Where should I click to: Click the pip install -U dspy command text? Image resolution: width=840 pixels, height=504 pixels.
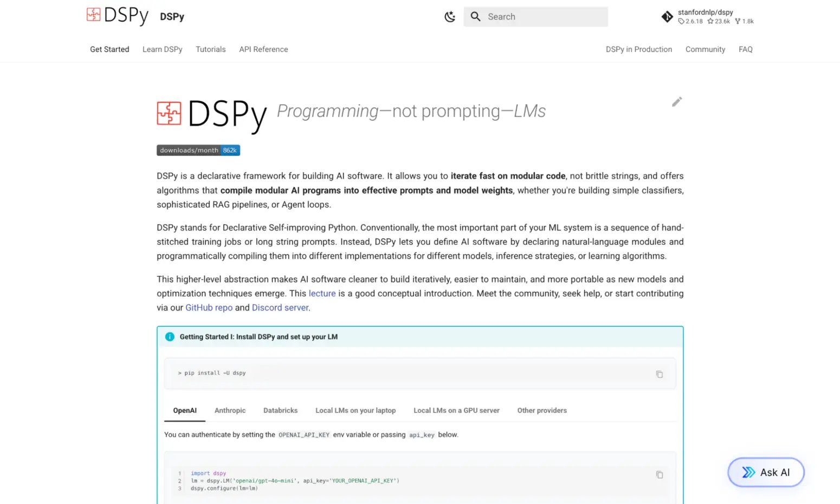coord(212,373)
